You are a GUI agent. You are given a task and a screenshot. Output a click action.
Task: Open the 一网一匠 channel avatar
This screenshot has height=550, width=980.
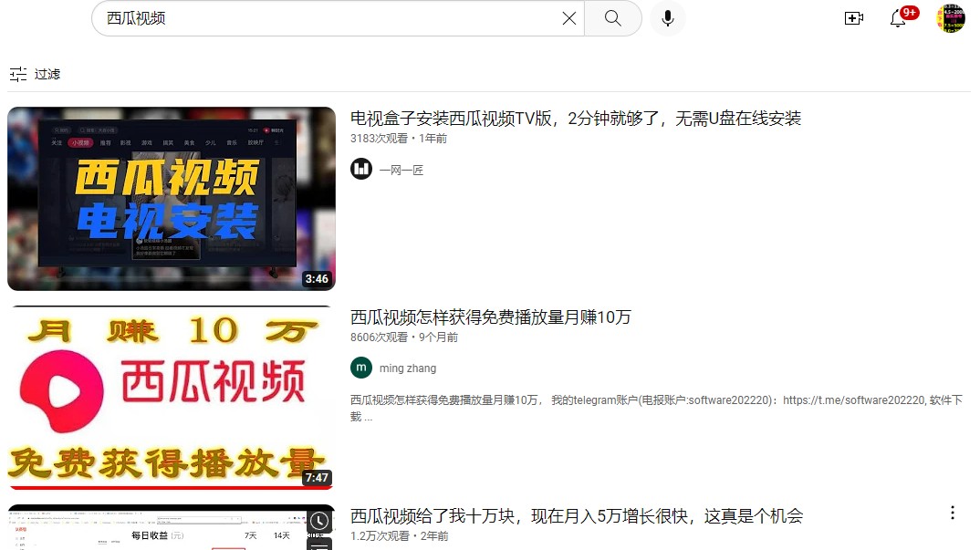(x=361, y=169)
